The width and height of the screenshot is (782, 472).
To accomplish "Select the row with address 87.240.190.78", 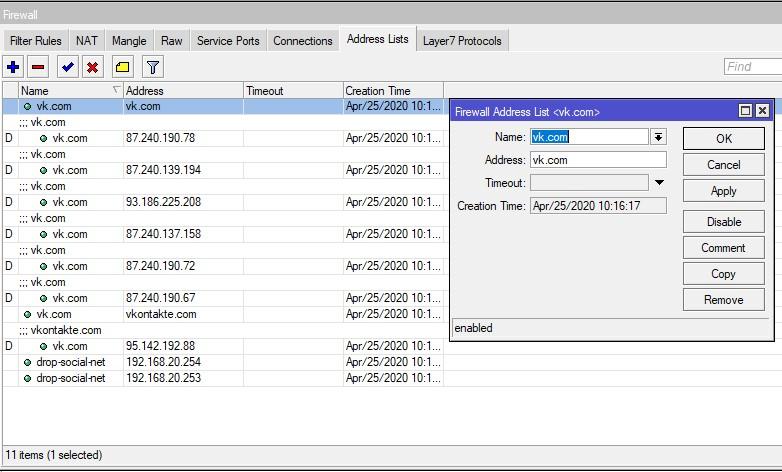I will click(223, 138).
